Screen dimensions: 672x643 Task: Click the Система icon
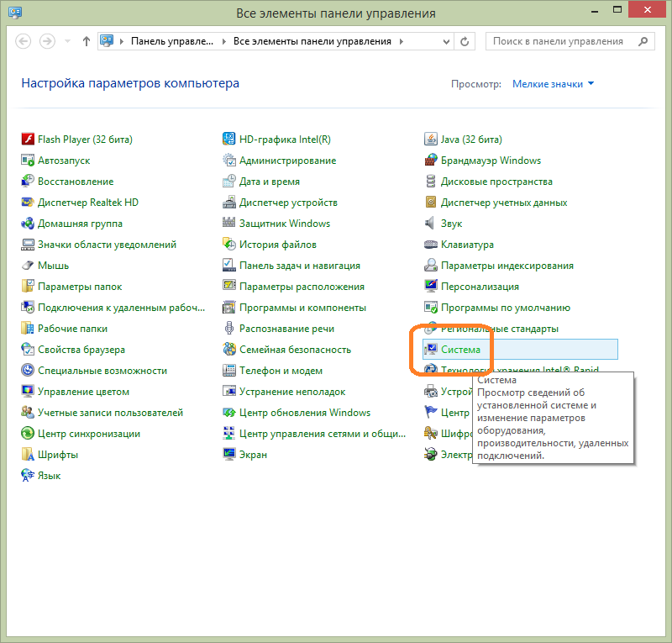pos(431,349)
